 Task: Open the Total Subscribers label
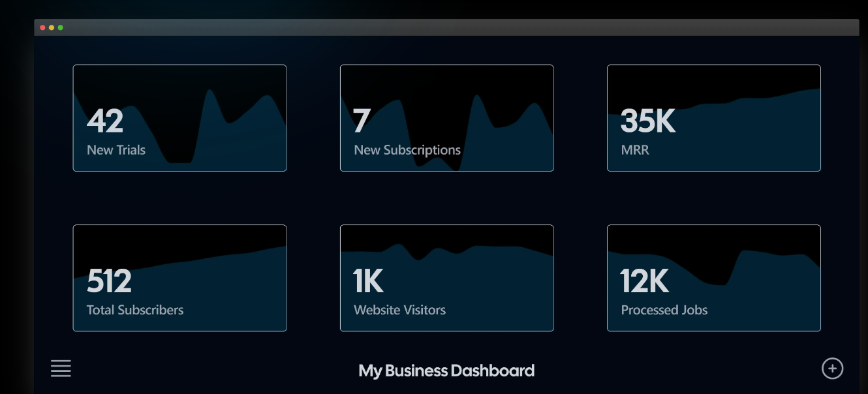point(135,310)
